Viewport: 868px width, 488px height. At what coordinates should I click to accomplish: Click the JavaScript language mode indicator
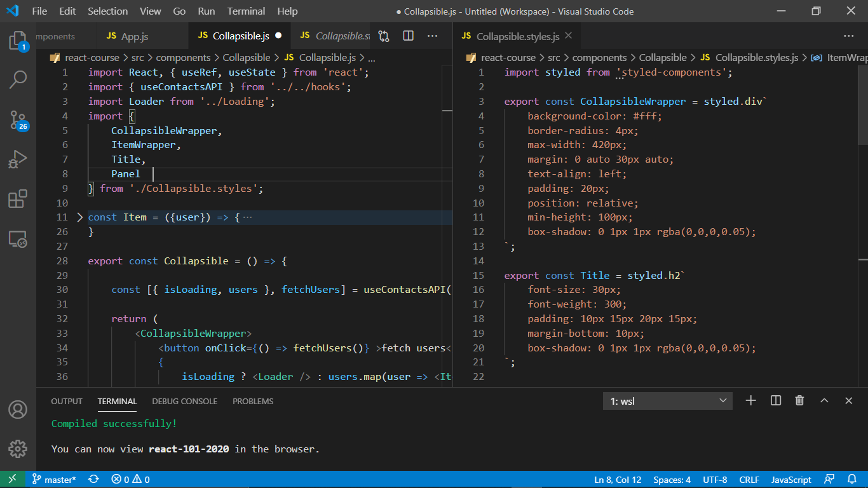point(791,480)
